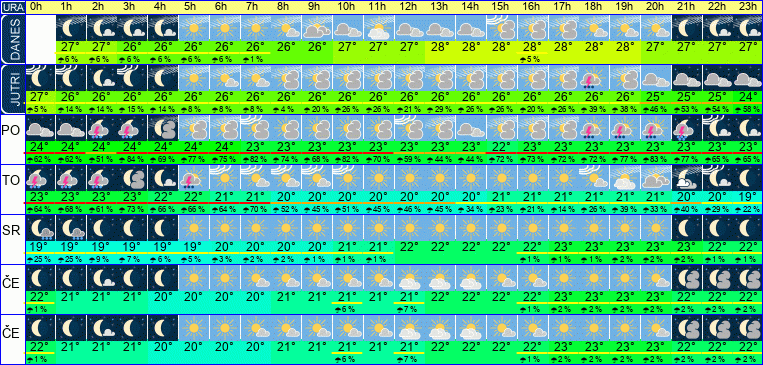The image size is (763, 365).
Task: Click the 12h column header
Action: (x=409, y=7)
